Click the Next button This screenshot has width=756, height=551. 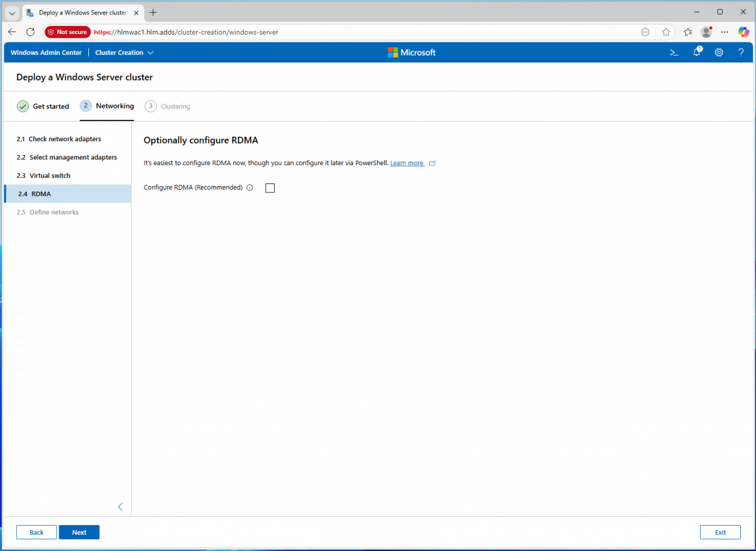point(79,532)
